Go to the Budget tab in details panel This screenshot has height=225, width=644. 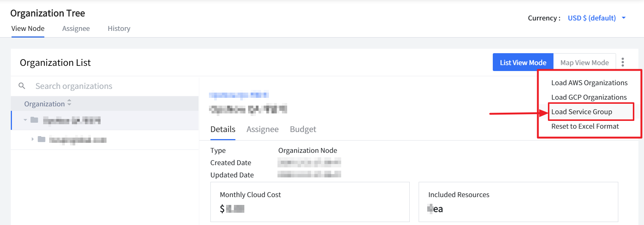pos(303,129)
